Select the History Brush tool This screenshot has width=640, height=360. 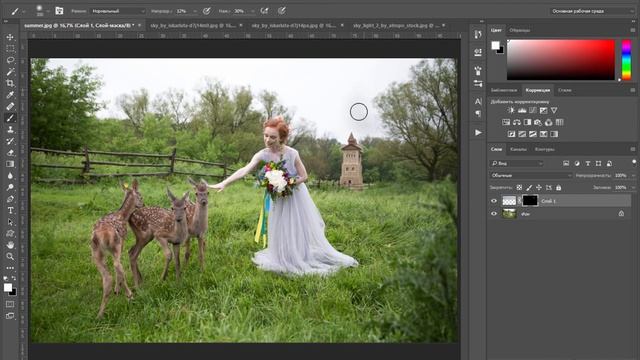click(x=10, y=141)
